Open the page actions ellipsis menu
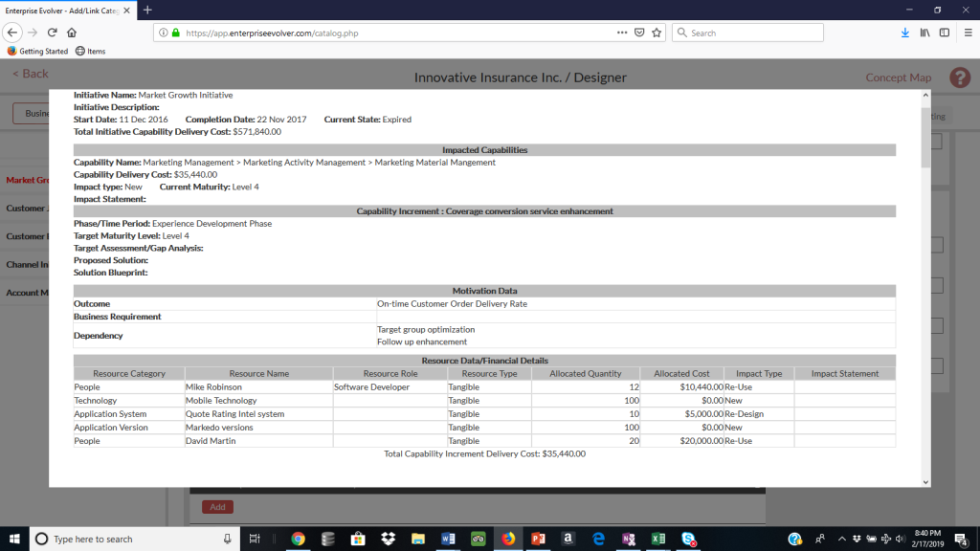The height and width of the screenshot is (551, 980). pyautogui.click(x=622, y=32)
